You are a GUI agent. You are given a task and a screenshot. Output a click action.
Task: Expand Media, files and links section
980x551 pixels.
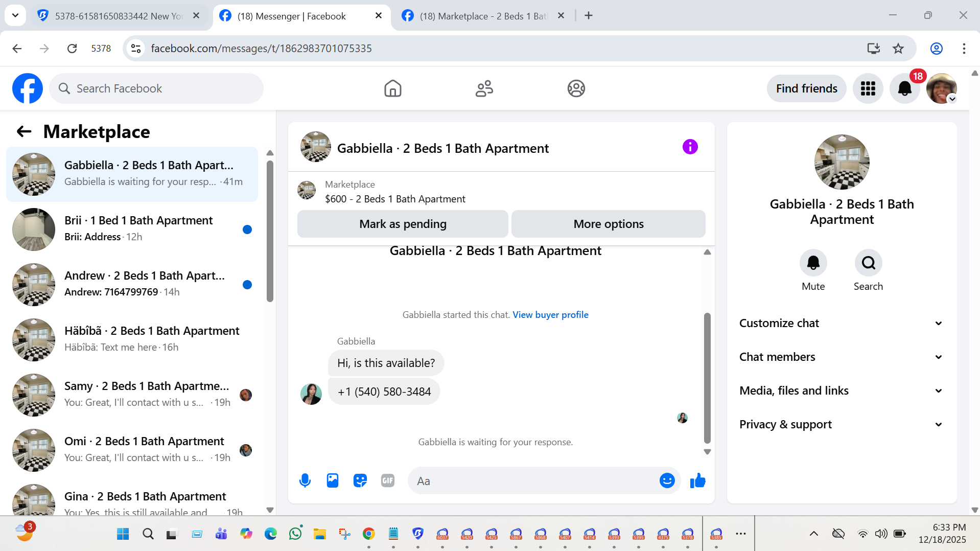(x=842, y=391)
